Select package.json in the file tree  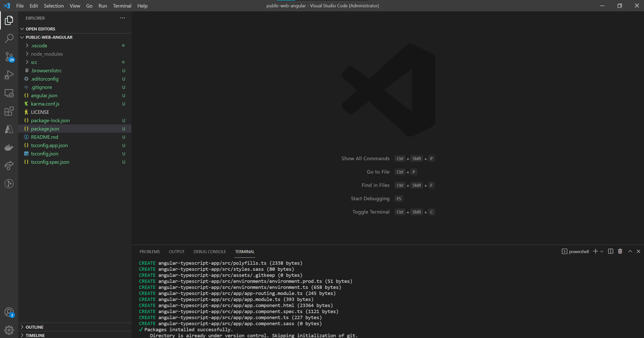[x=75, y=129]
